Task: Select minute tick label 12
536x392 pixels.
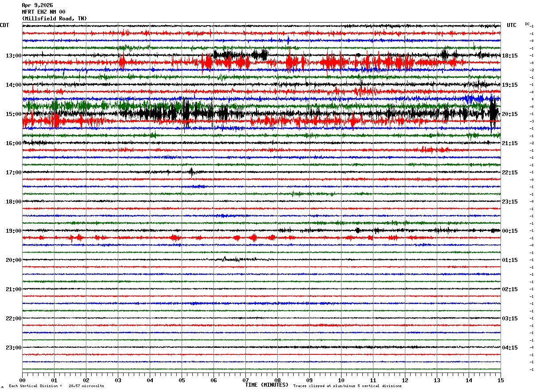Action: pyautogui.click(x=405, y=380)
